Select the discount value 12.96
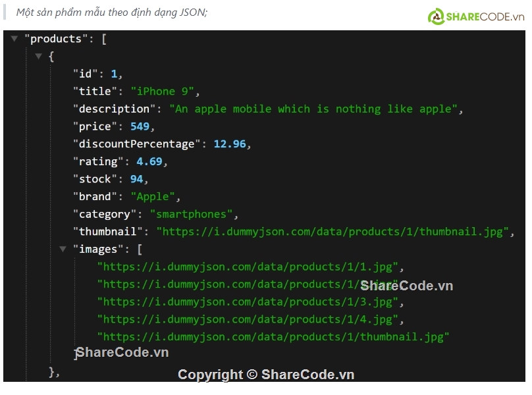 pos(230,144)
